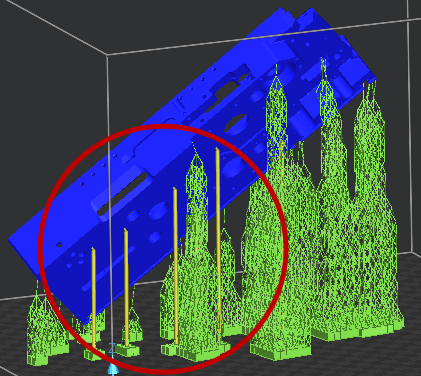Click the cluster of three small holes on the model
421x376 pixels.
click(77, 259)
